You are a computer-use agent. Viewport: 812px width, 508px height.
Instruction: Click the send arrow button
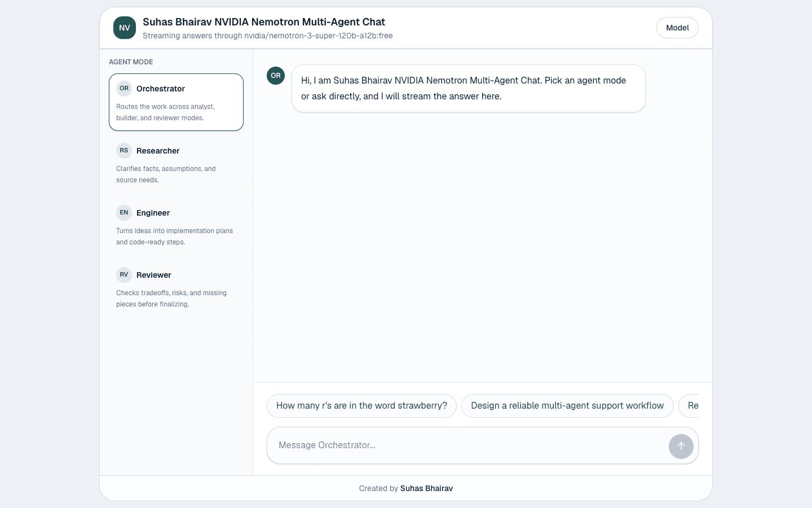[x=681, y=446]
